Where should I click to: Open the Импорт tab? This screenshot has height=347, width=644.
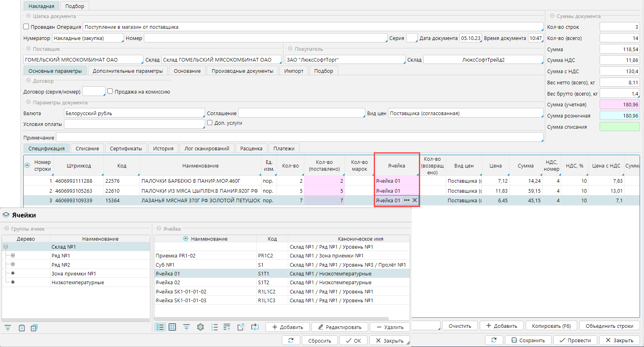(x=294, y=71)
